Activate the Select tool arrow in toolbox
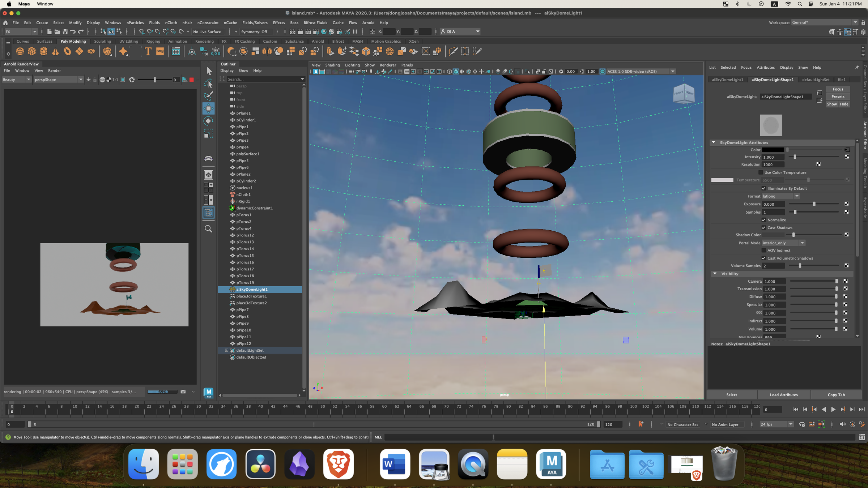This screenshot has height=488, width=868. (x=209, y=71)
